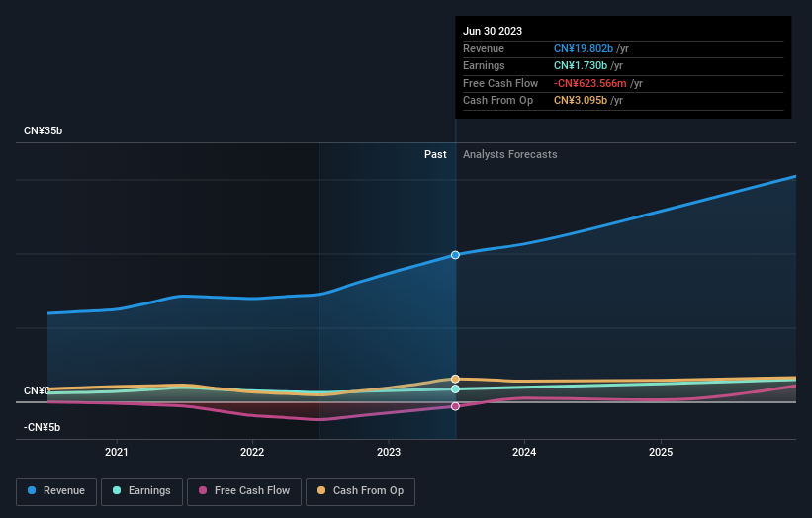The image size is (812, 518).
Task: Select the 2021 x-axis label
Action: point(117,452)
